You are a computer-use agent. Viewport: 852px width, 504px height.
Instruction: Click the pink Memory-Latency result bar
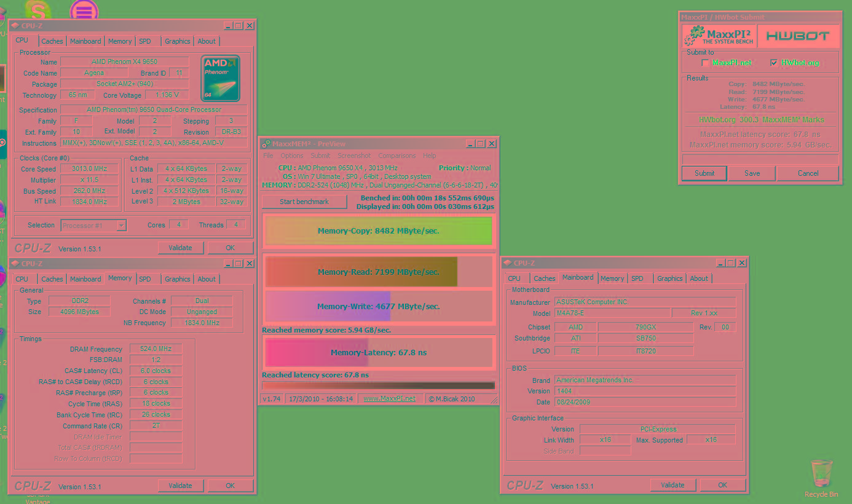tap(379, 353)
